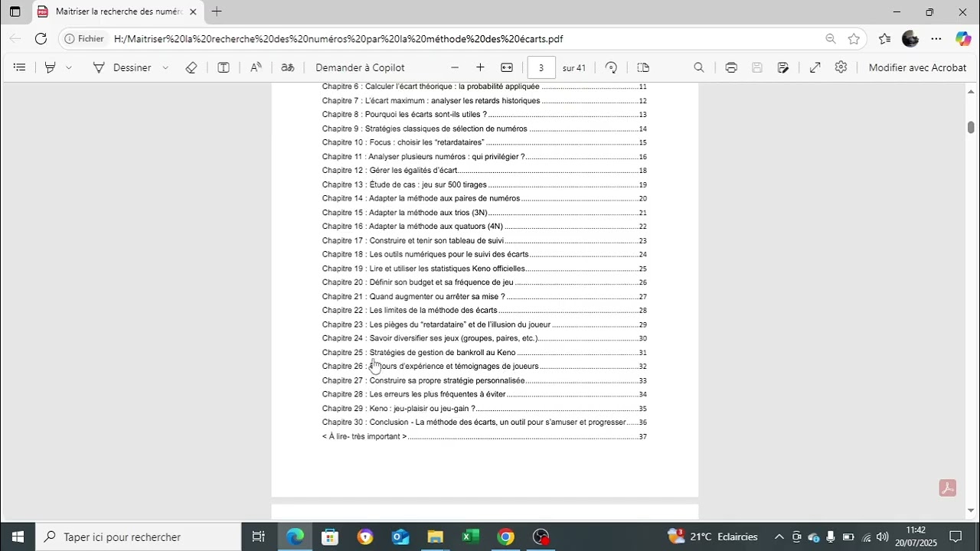This screenshot has width=980, height=551.
Task: Expand the Dessiner pen options arrow
Action: click(165, 67)
